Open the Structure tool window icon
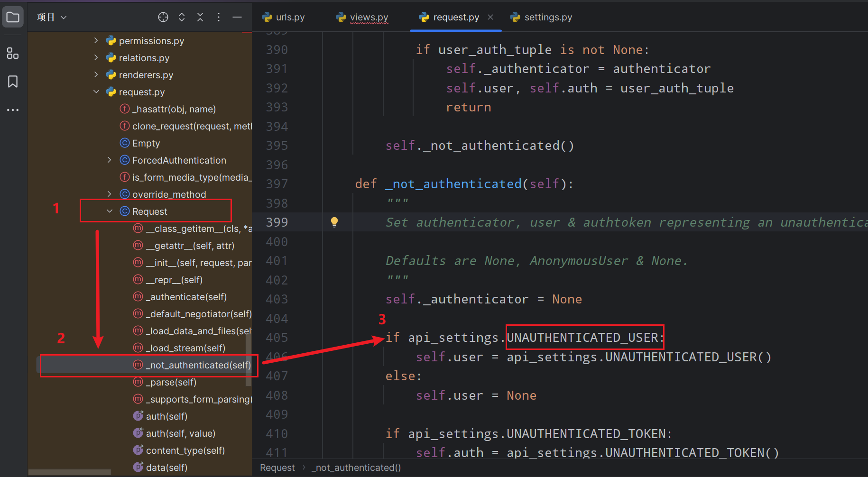The height and width of the screenshot is (477, 868). click(x=13, y=54)
